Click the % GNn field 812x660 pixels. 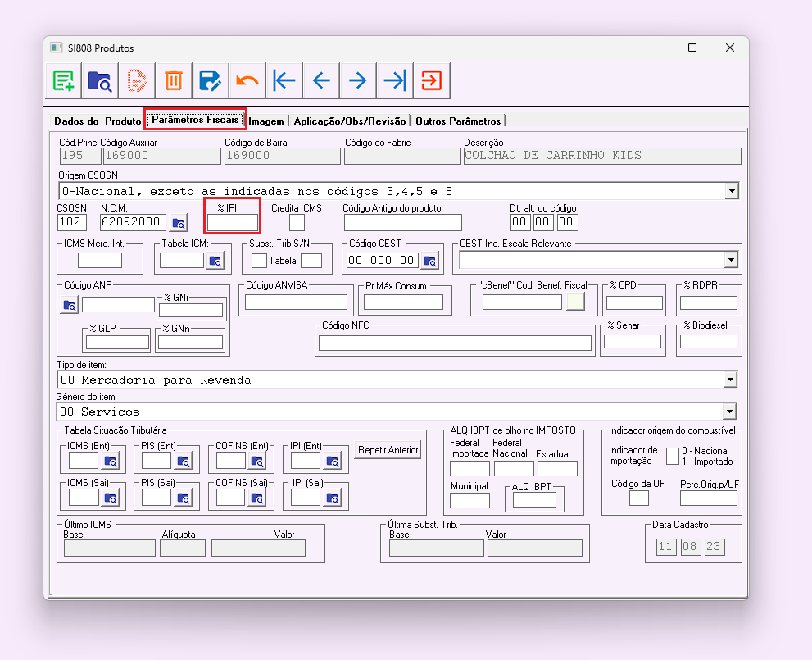click(x=191, y=343)
